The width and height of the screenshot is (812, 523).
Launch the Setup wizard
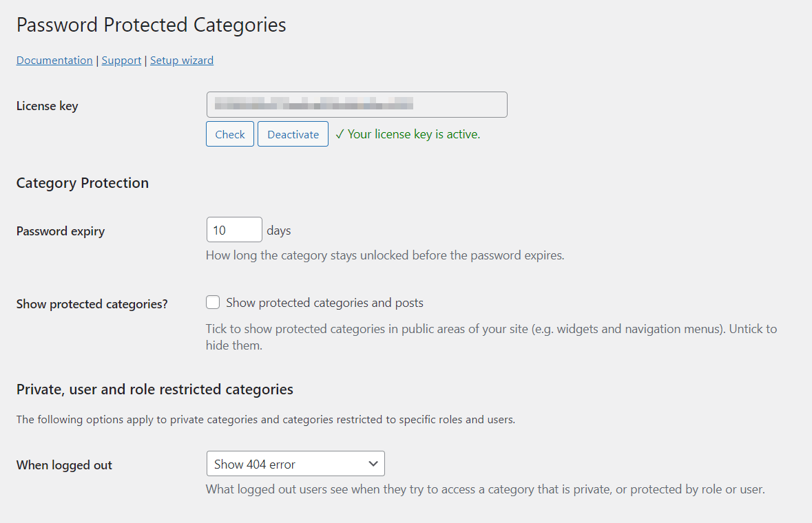[x=181, y=60]
